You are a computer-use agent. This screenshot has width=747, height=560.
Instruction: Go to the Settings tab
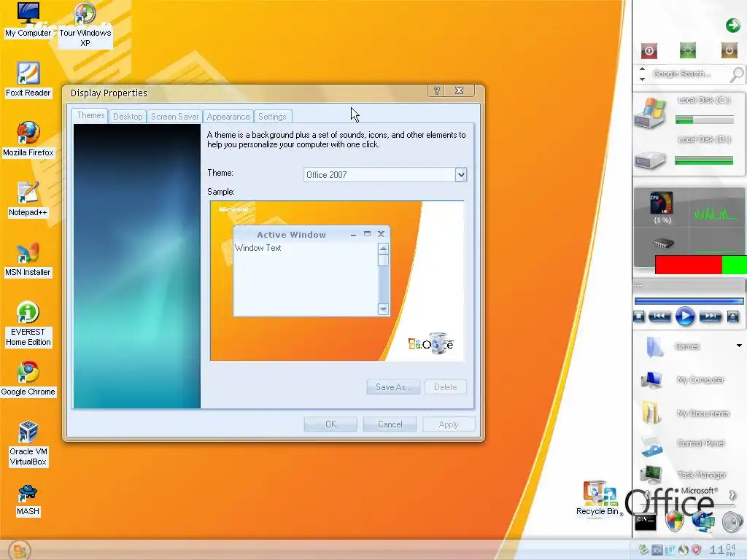pyautogui.click(x=273, y=117)
